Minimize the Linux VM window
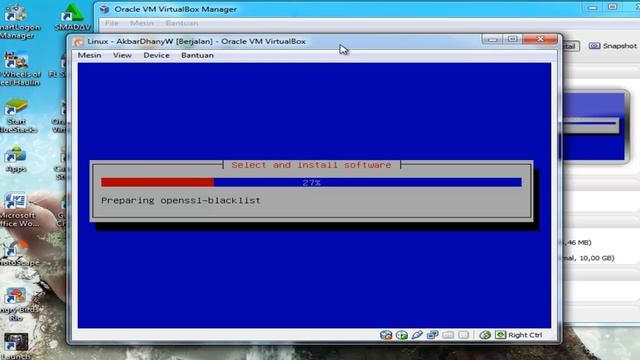Screen dimensions: 640x360 [493, 39]
